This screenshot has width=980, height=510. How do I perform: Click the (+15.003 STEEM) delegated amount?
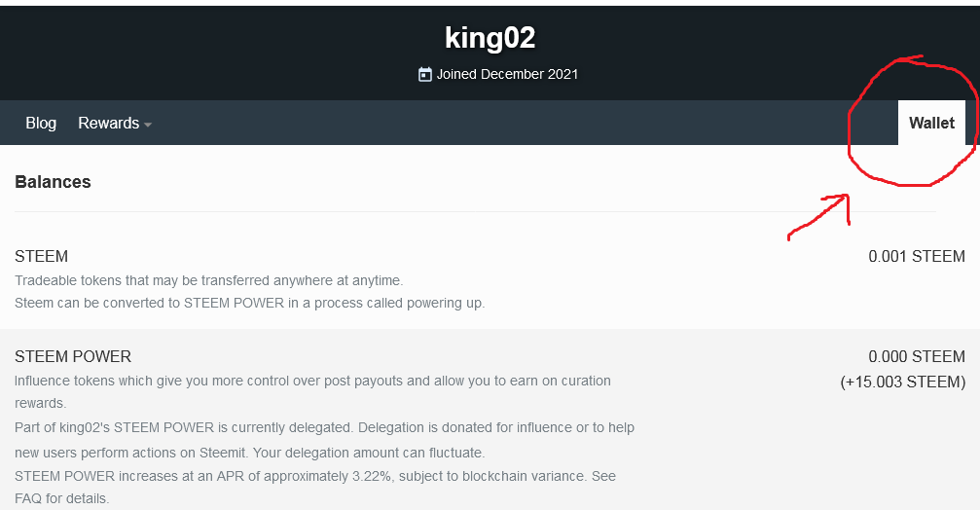coord(902,382)
